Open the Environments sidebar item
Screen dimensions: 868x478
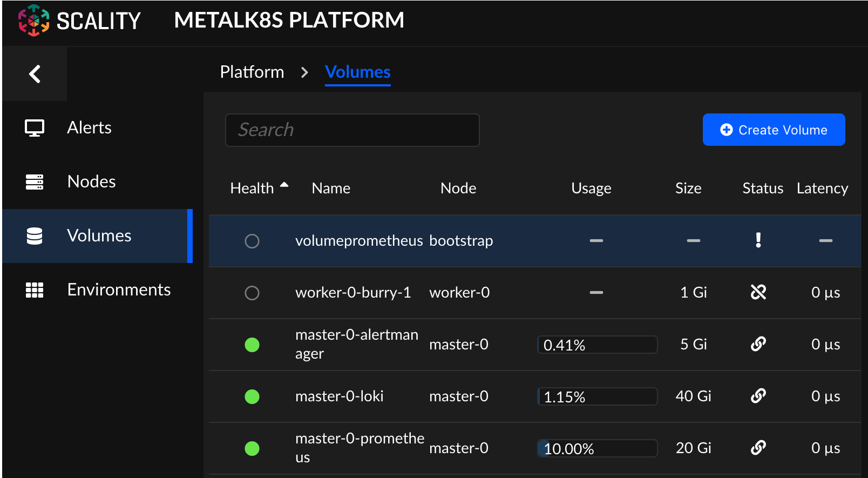coord(97,290)
